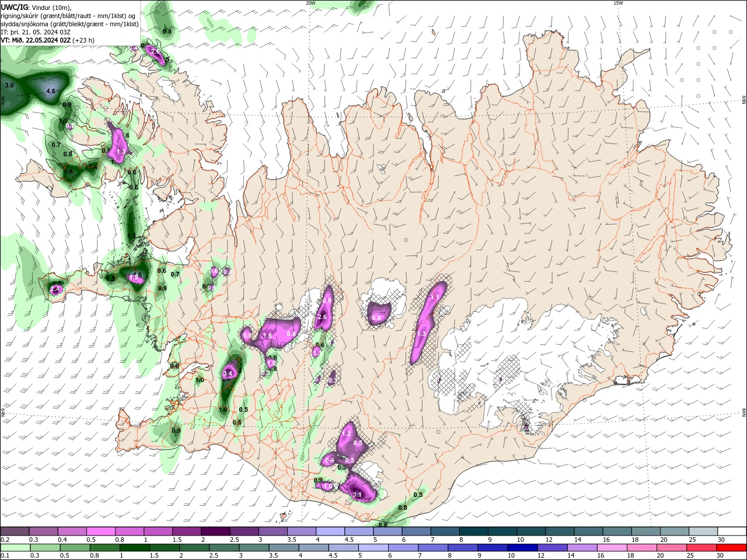Click the '0.1' label in the bottom legend row
The image size is (747, 560).
pyautogui.click(x=5, y=556)
